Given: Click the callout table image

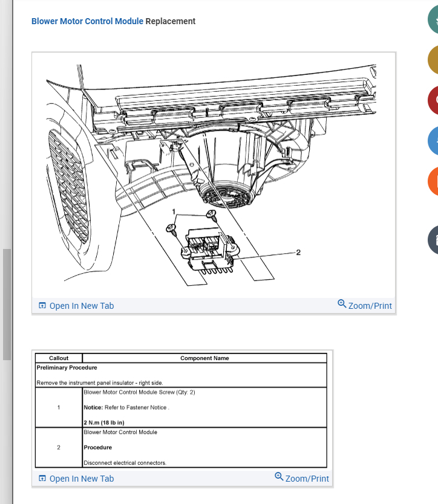Looking at the screenshot, I should click(x=181, y=410).
